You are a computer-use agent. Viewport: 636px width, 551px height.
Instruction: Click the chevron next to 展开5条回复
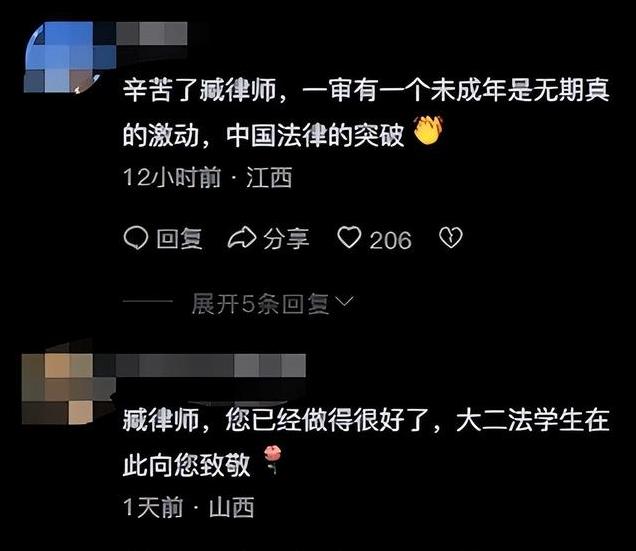pos(345,301)
